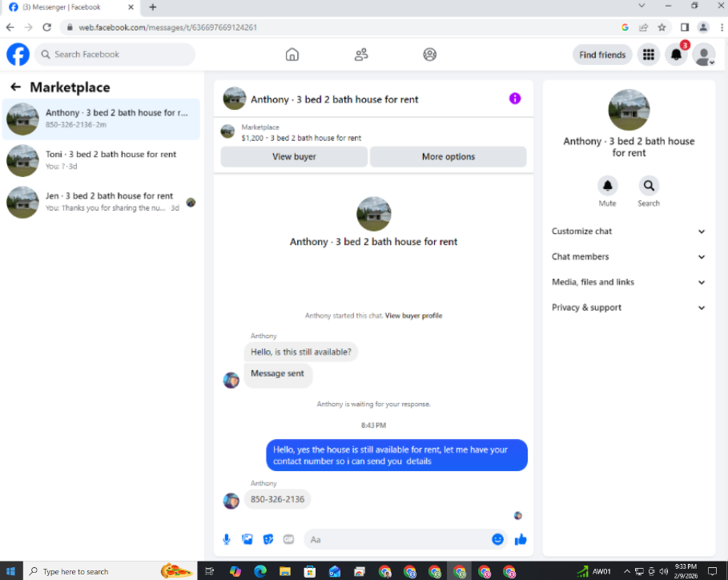Screen dimensions: 728x580
Task: Click house thumbnail in right info panel
Action: (x=629, y=110)
